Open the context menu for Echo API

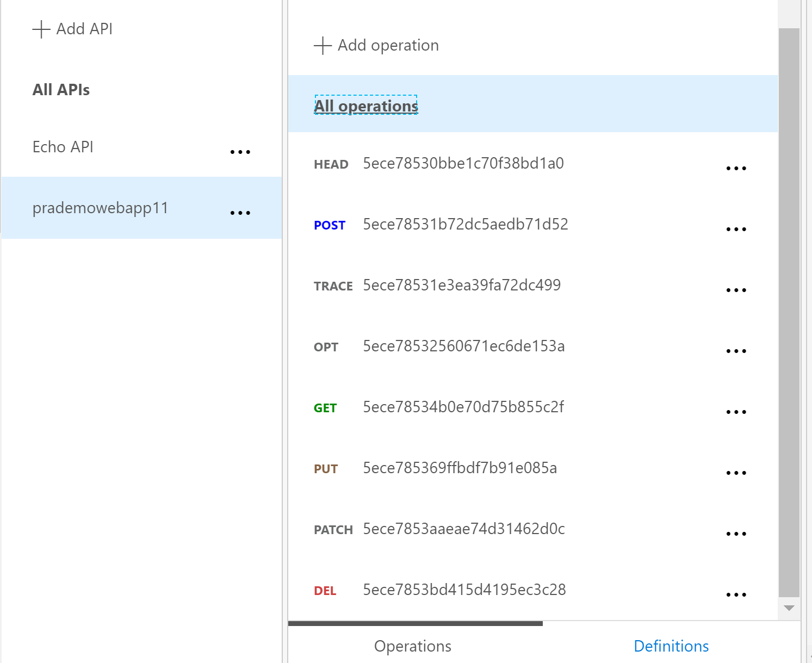pyautogui.click(x=240, y=151)
